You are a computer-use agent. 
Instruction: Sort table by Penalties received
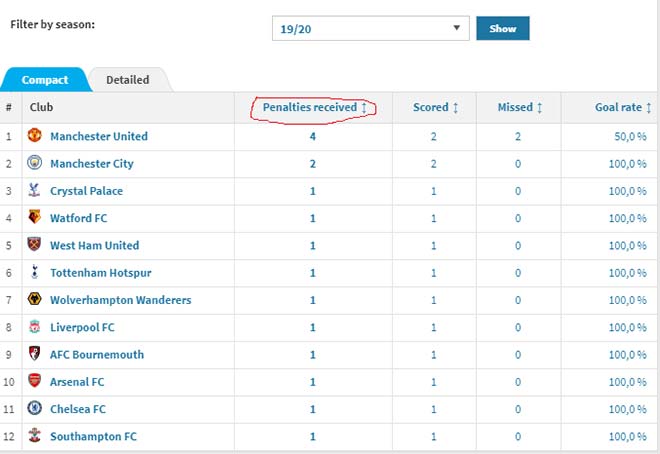pyautogui.click(x=314, y=107)
